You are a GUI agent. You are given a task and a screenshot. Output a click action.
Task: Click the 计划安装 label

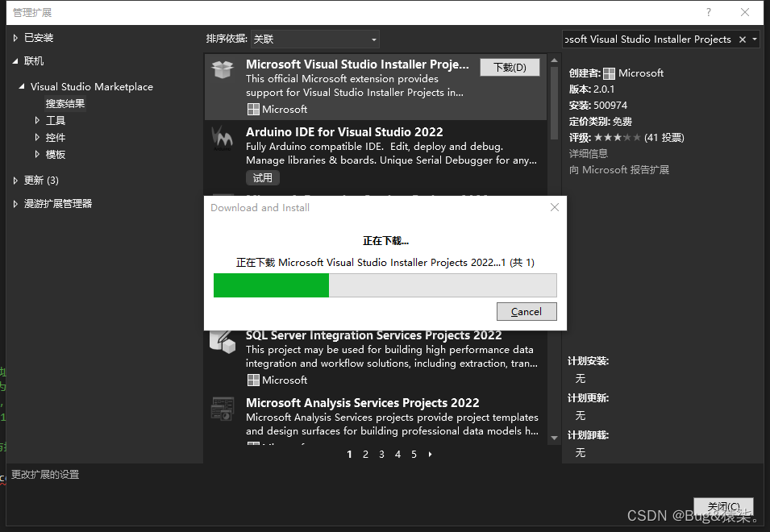pos(589,361)
